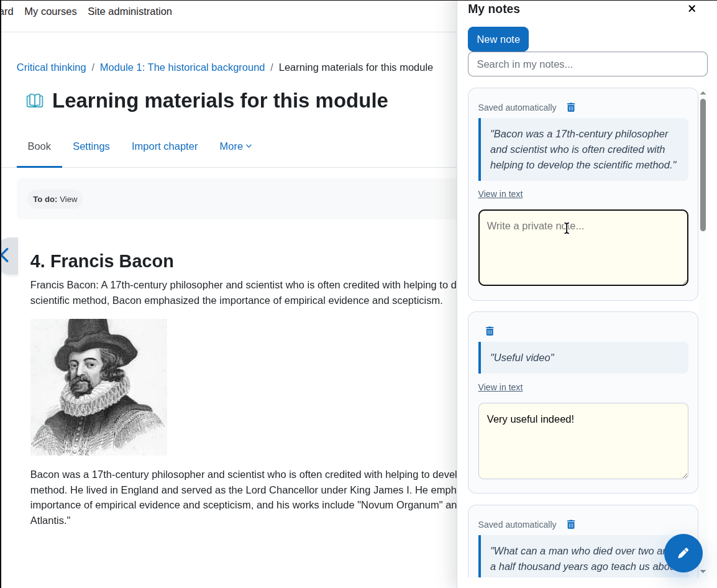Delete the "Useful video" note via trash icon
Viewport: 717px width, 588px height.
click(489, 331)
